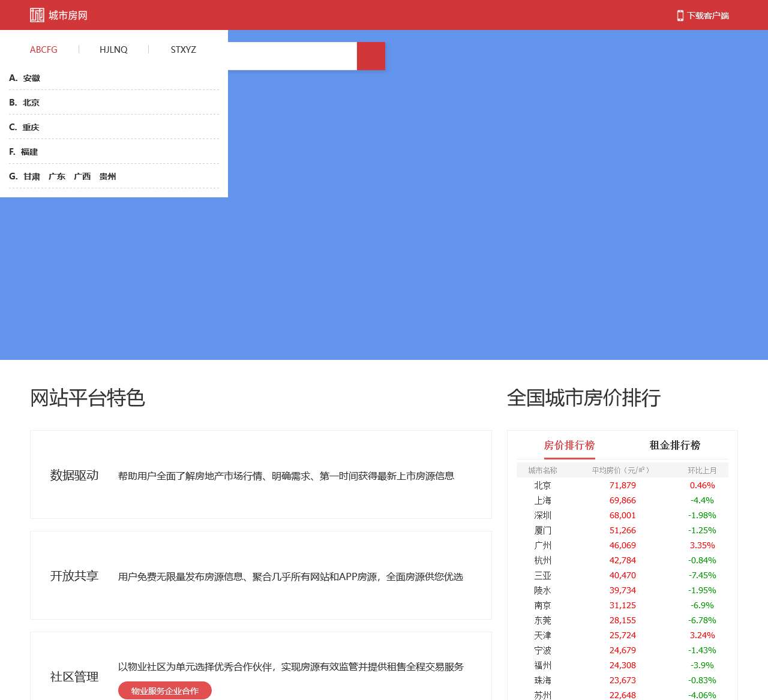
Task: Click the 3.35% monthly change value
Action: tap(703, 545)
